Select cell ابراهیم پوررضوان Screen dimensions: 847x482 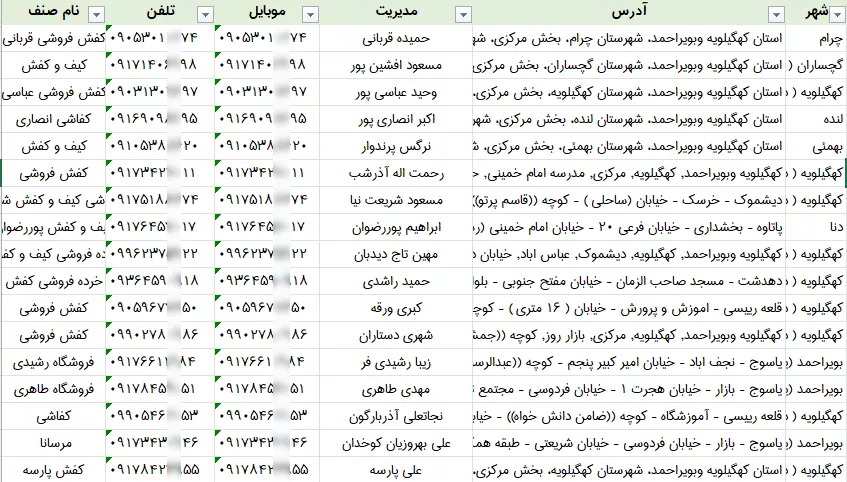[396, 227]
